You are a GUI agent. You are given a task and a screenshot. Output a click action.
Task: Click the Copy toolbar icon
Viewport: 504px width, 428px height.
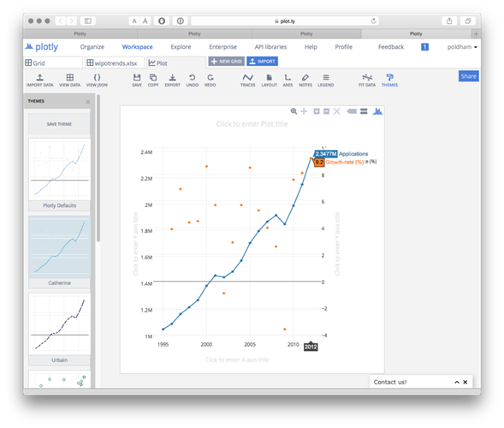pos(153,80)
